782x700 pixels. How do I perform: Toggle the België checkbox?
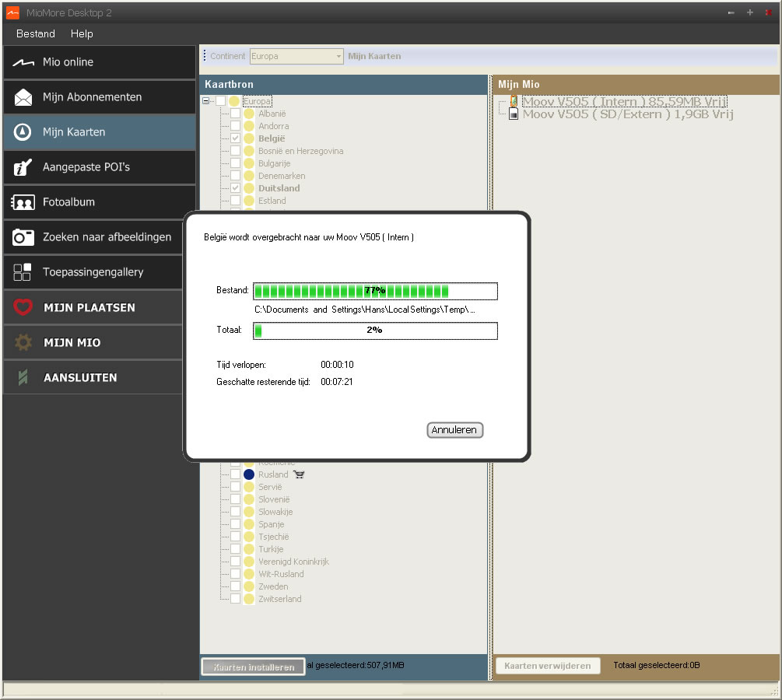[x=235, y=138]
